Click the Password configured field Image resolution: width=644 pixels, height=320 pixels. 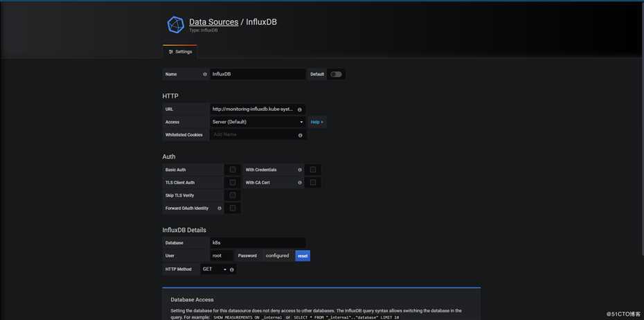tap(278, 256)
